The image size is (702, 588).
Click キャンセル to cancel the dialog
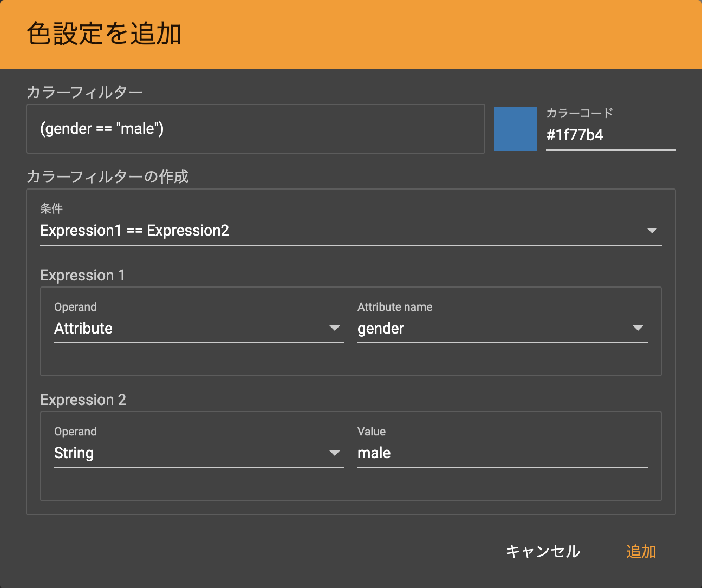click(x=542, y=551)
